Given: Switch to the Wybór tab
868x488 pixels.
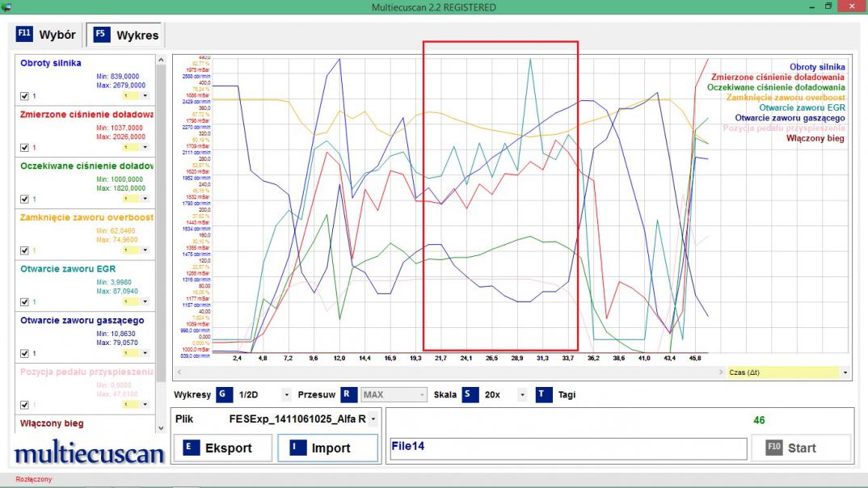Looking at the screenshot, I should point(47,35).
